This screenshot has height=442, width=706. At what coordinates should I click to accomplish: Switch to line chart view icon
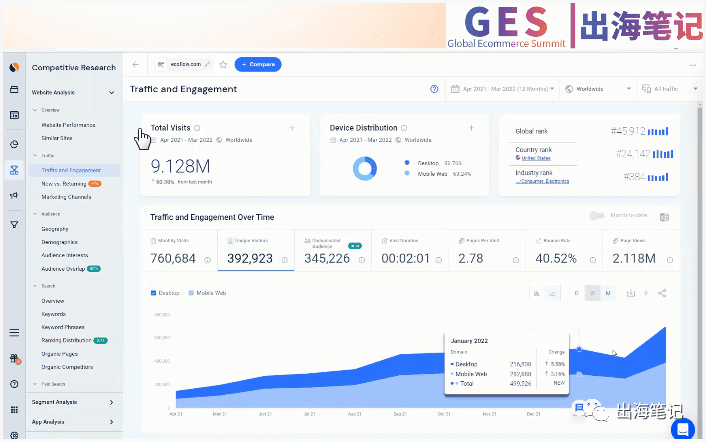pos(552,293)
